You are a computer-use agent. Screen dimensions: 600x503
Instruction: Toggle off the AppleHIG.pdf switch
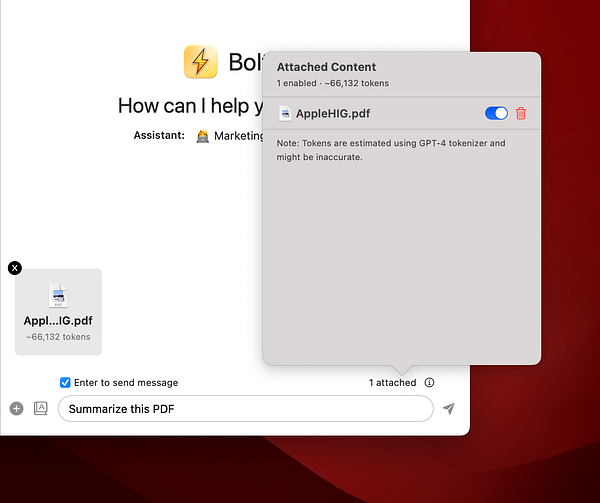(x=496, y=114)
